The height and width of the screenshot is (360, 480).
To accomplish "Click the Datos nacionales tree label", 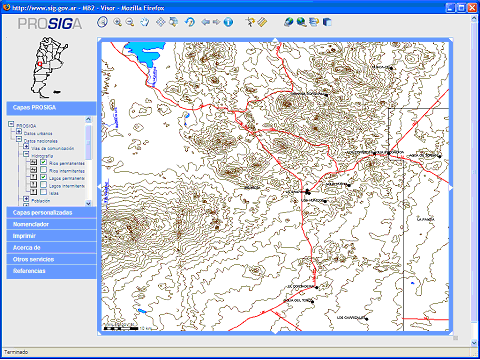I will pos(40,141).
